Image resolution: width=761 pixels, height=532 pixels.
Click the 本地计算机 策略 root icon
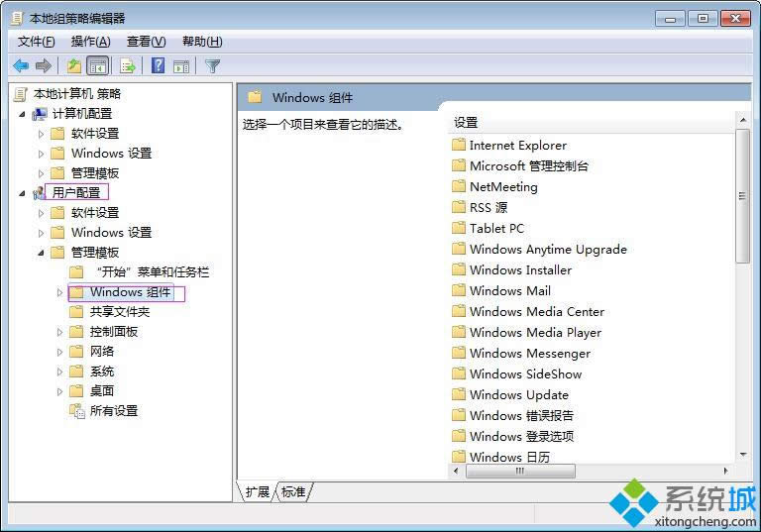(21, 94)
